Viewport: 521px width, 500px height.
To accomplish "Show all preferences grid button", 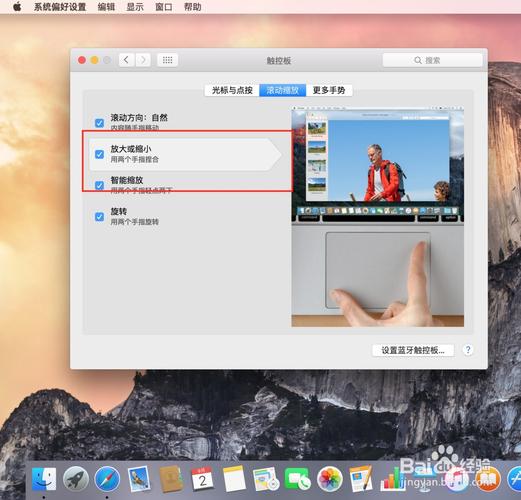I will click(x=167, y=60).
